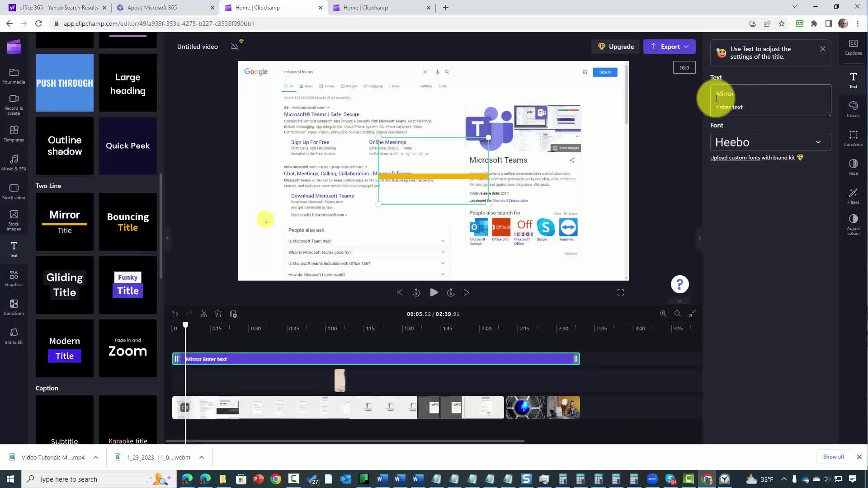Switch to office 365 Yahoo Search tab
Image resolution: width=868 pixels, height=488 pixels.
tap(59, 8)
